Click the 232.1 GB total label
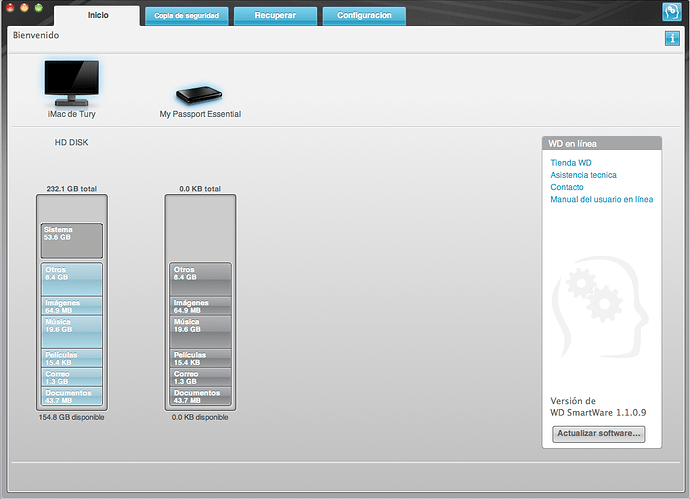Image resolution: width=690 pixels, height=499 pixels. click(x=72, y=189)
